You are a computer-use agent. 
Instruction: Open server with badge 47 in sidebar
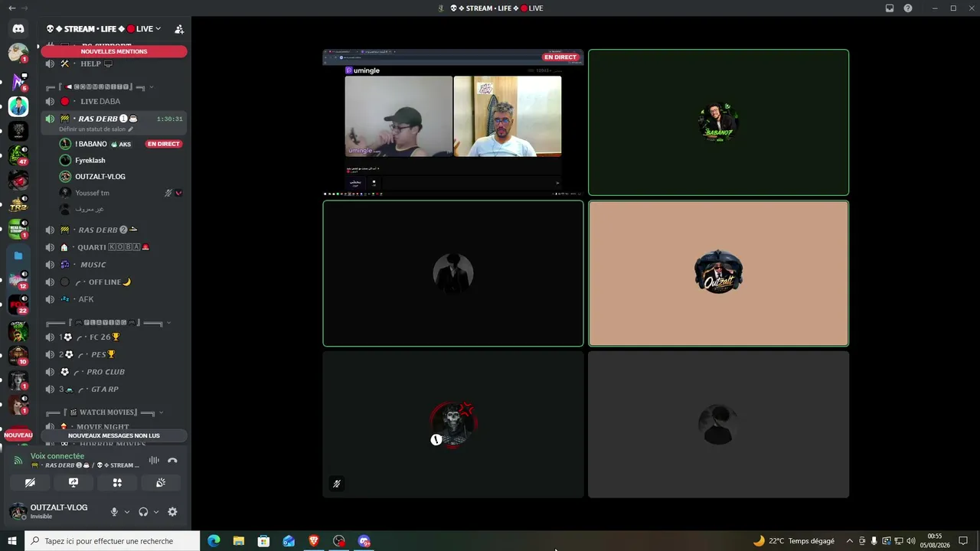tap(18, 155)
